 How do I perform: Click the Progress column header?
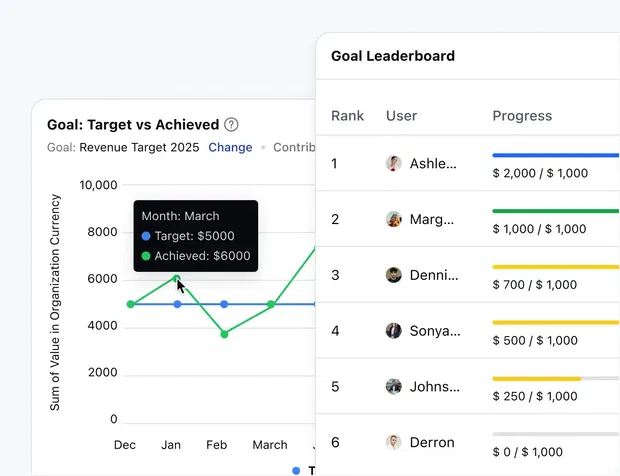pyautogui.click(x=522, y=116)
